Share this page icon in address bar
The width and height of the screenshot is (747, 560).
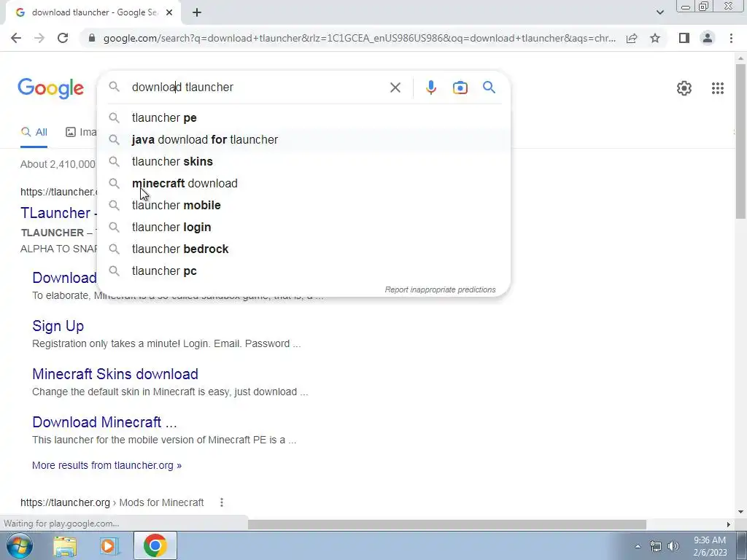point(632,38)
